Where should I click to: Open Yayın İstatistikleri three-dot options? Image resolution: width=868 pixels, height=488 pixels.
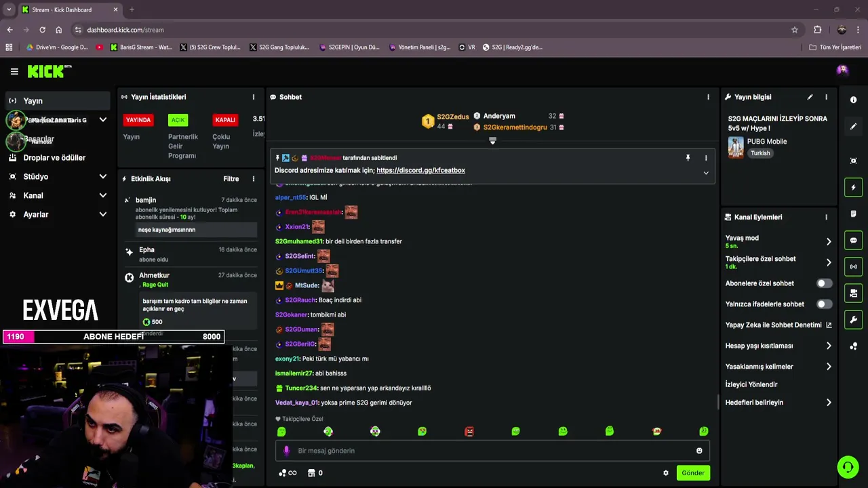(x=254, y=97)
